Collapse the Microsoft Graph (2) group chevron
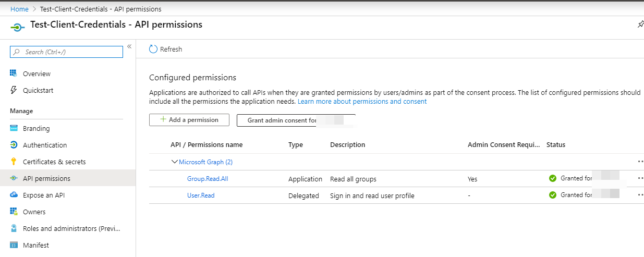Image resolution: width=644 pixels, height=257 pixels. pos(174,162)
